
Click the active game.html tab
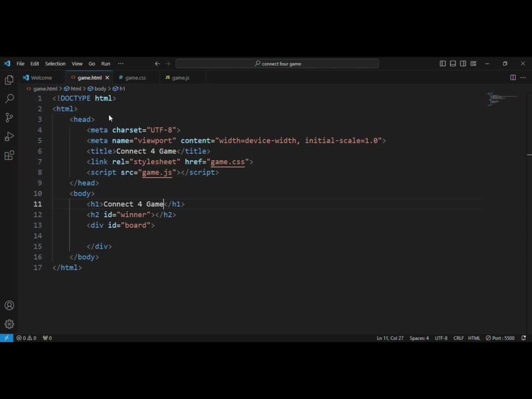89,78
